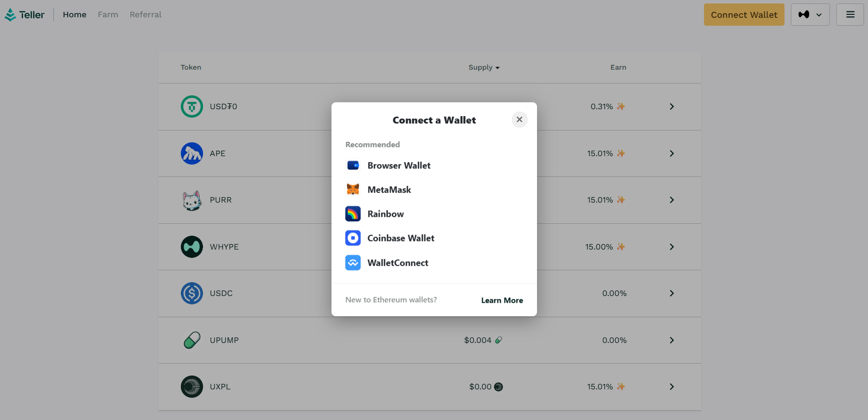Screen dimensions: 868x420
Task: Click the UPUMP token name
Action: click(x=224, y=340)
